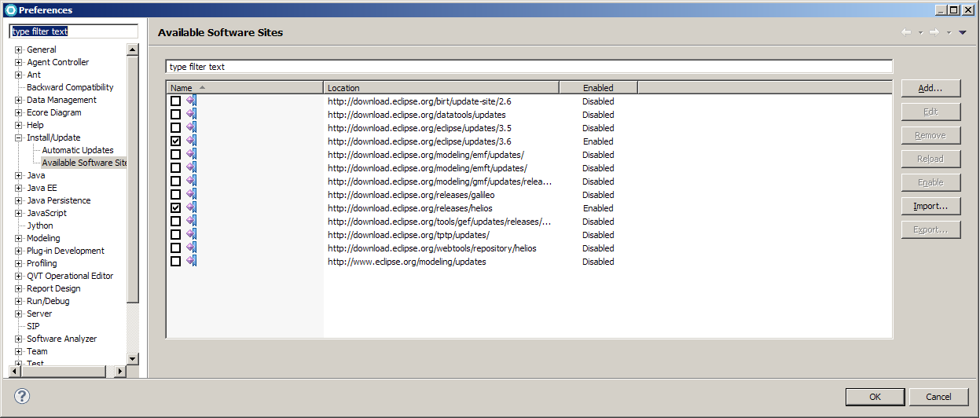The width and height of the screenshot is (980, 418).
Task: Check the tptp/updates site checkbox
Action: tap(175, 234)
